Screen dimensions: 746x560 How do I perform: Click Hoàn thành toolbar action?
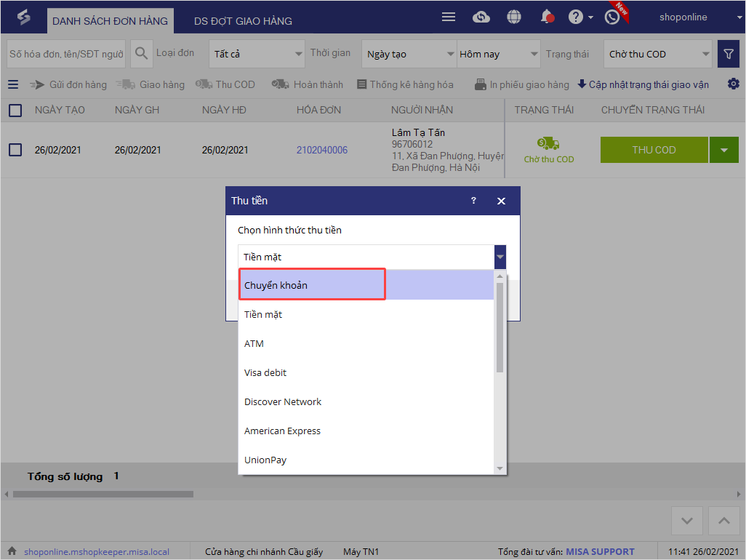308,84
